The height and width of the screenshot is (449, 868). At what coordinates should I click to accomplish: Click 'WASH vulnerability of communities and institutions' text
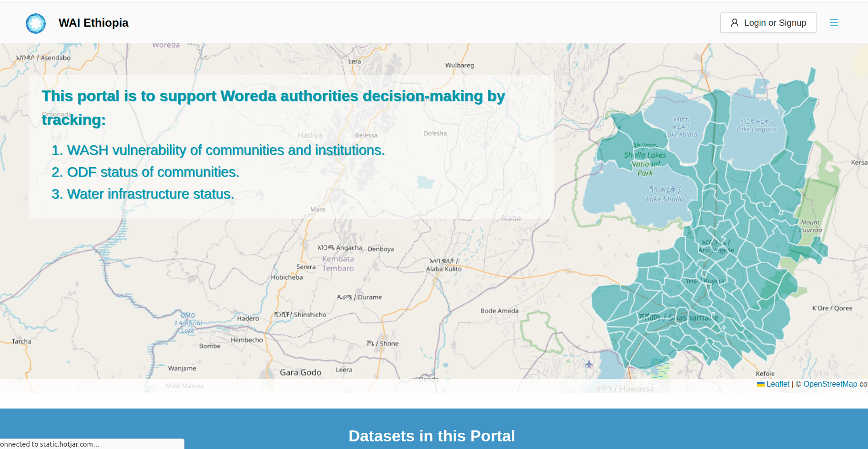point(225,150)
